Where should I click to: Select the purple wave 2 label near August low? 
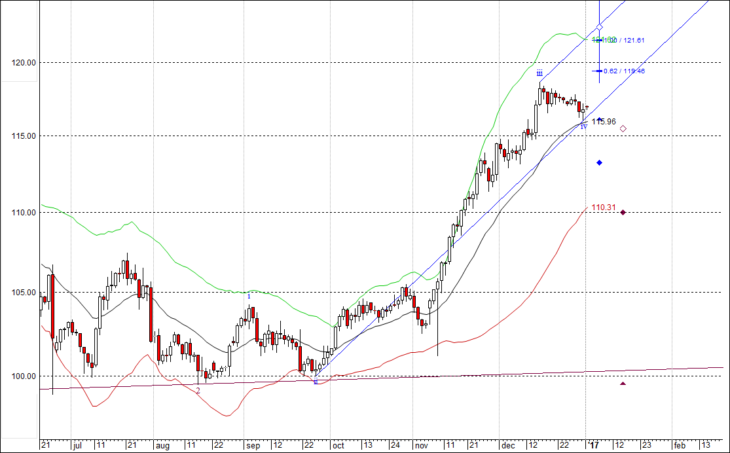[198, 392]
